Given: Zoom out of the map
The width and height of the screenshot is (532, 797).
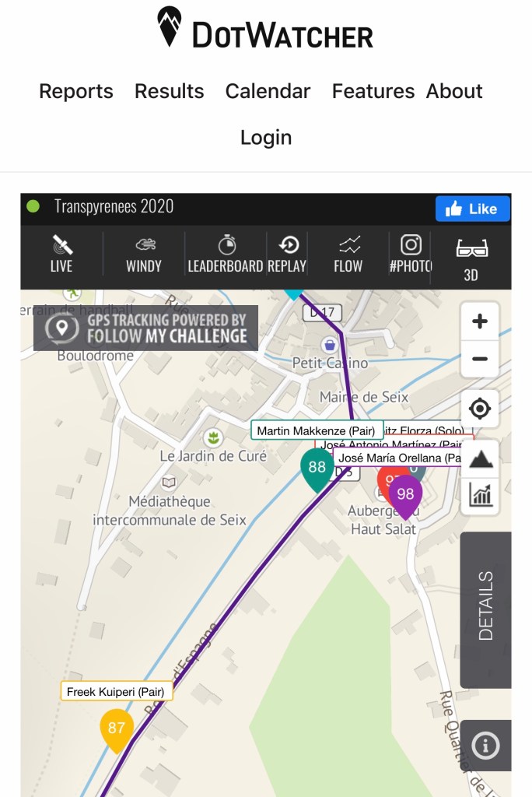Looking at the screenshot, I should tap(480, 359).
